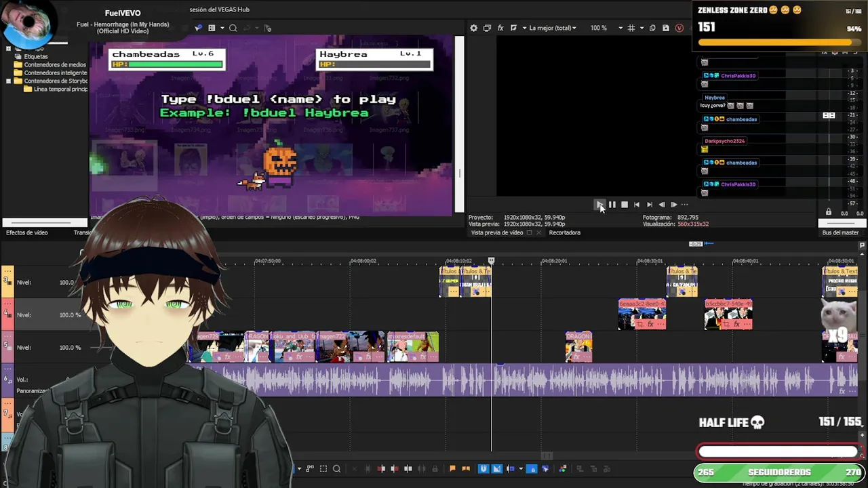Toggle lock envelopes to events button

coord(532,468)
